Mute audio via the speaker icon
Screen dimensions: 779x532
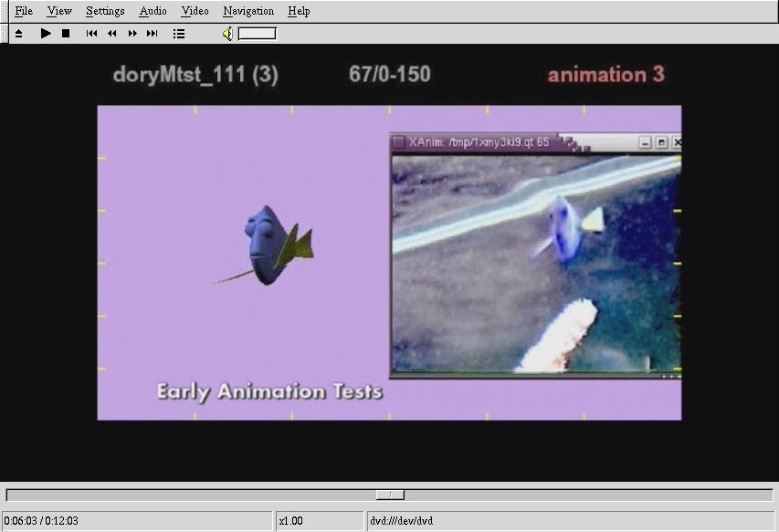pyautogui.click(x=227, y=34)
